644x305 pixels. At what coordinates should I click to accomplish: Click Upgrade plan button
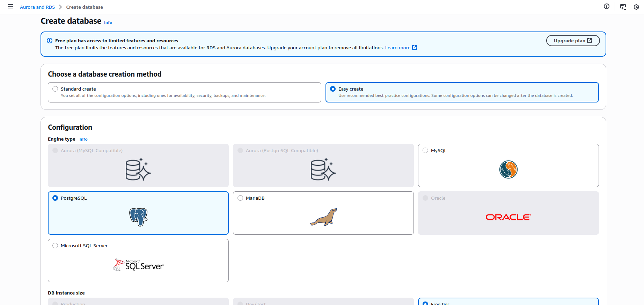573,41
